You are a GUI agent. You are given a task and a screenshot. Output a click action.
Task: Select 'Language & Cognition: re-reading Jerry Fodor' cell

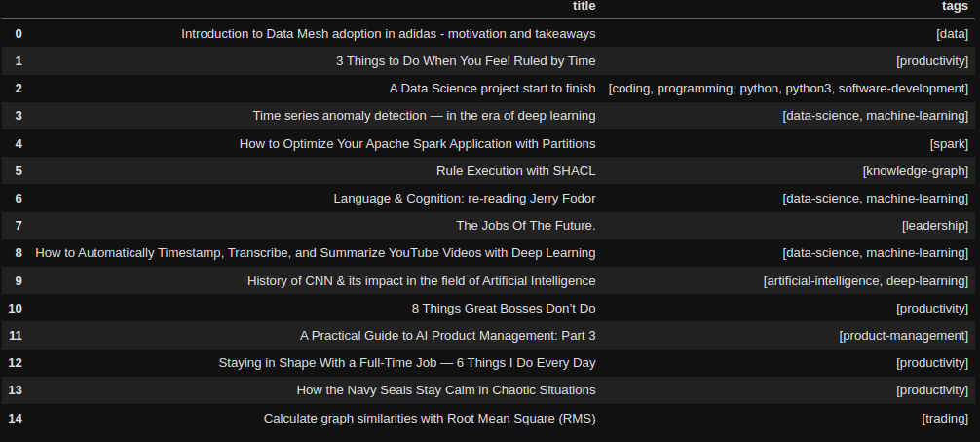[465, 199]
